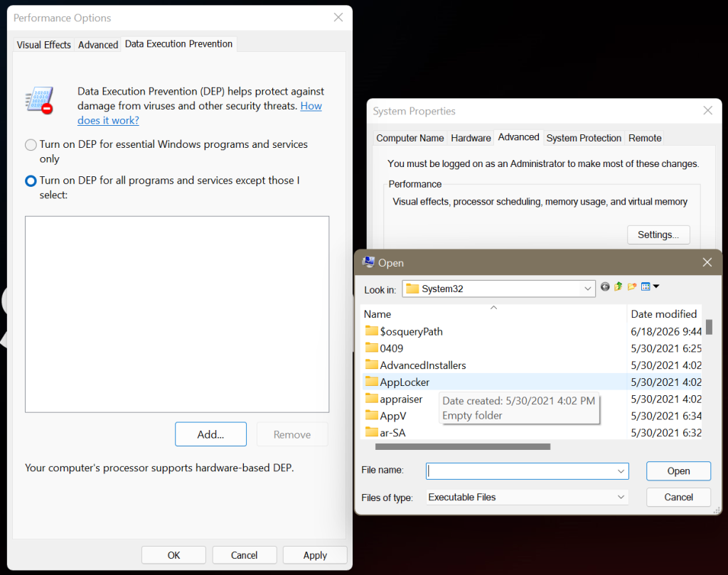Sort by the Date modified column header
The height and width of the screenshot is (575, 728).
click(x=663, y=314)
